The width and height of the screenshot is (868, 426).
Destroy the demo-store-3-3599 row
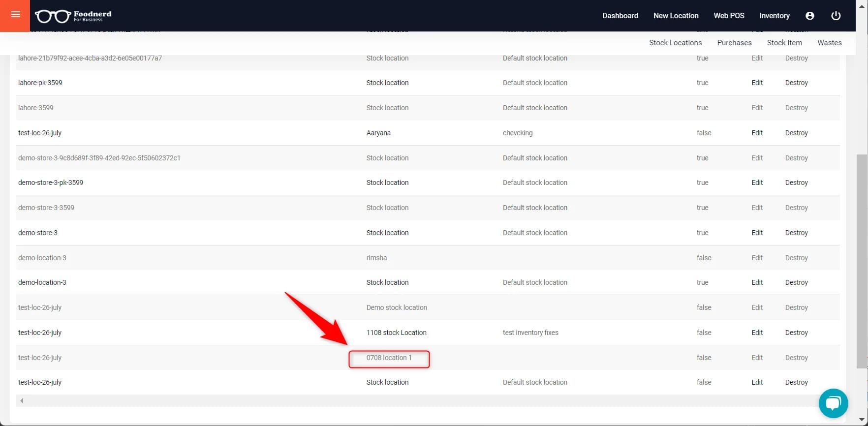point(796,208)
